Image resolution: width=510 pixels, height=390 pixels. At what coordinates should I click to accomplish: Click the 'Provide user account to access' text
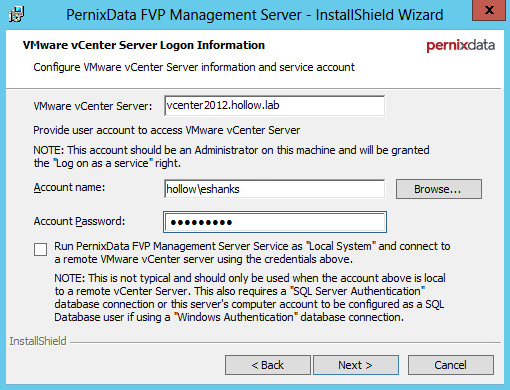pyautogui.click(x=167, y=130)
